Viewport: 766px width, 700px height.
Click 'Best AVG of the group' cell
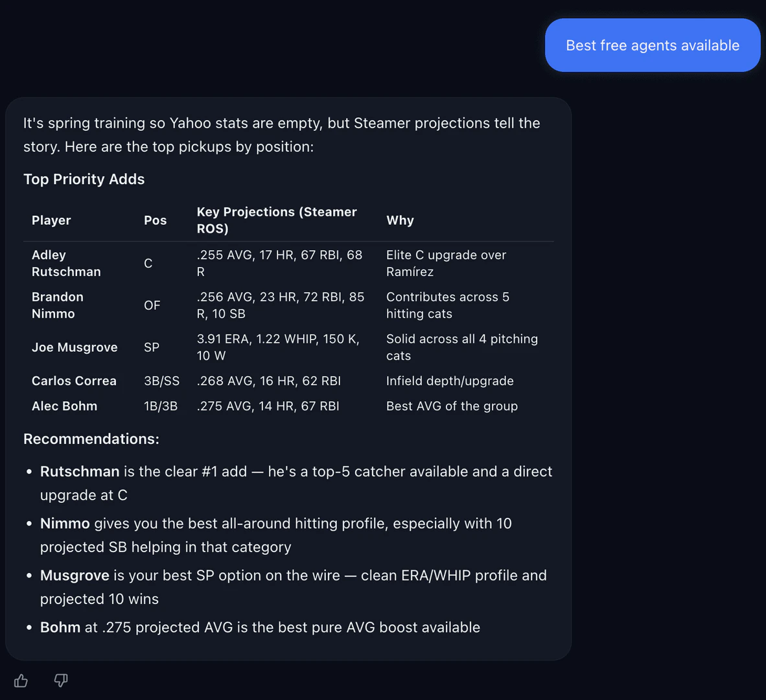[452, 406]
